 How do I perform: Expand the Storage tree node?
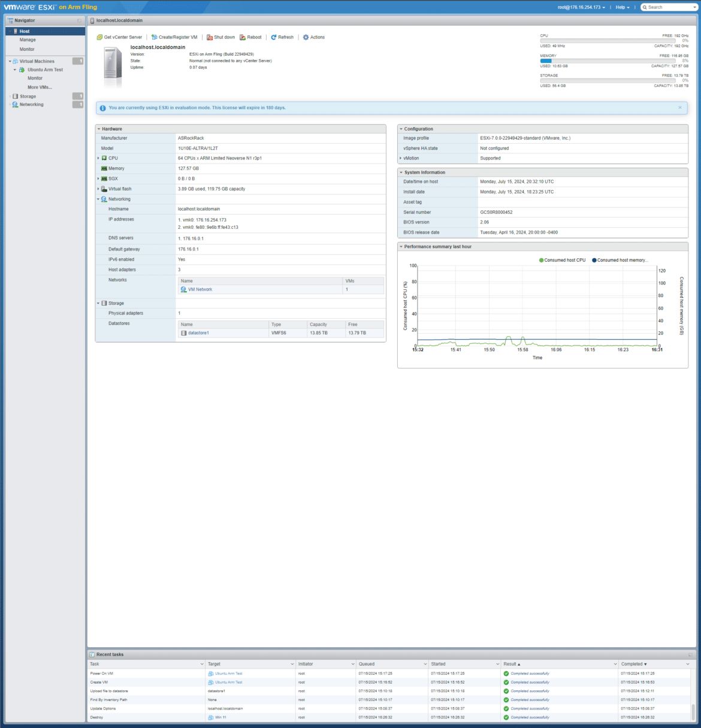10,96
